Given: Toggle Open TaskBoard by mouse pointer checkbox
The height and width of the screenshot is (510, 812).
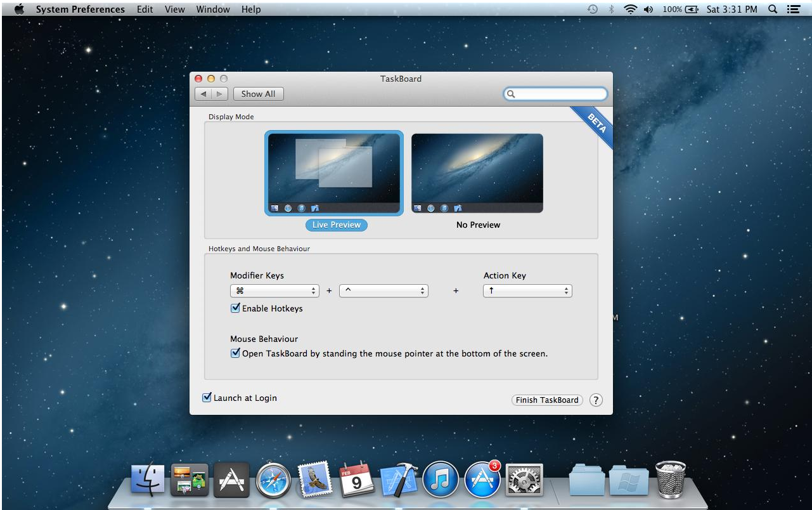Looking at the screenshot, I should [235, 353].
